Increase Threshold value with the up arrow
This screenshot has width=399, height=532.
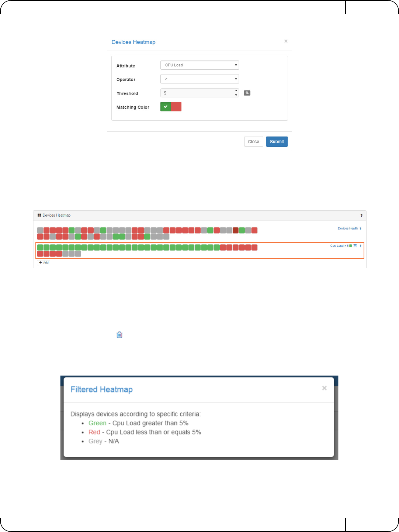[236, 91]
